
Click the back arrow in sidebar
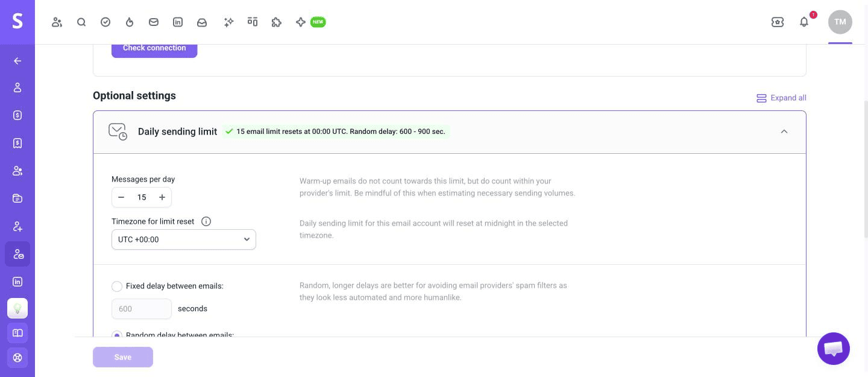tap(17, 61)
